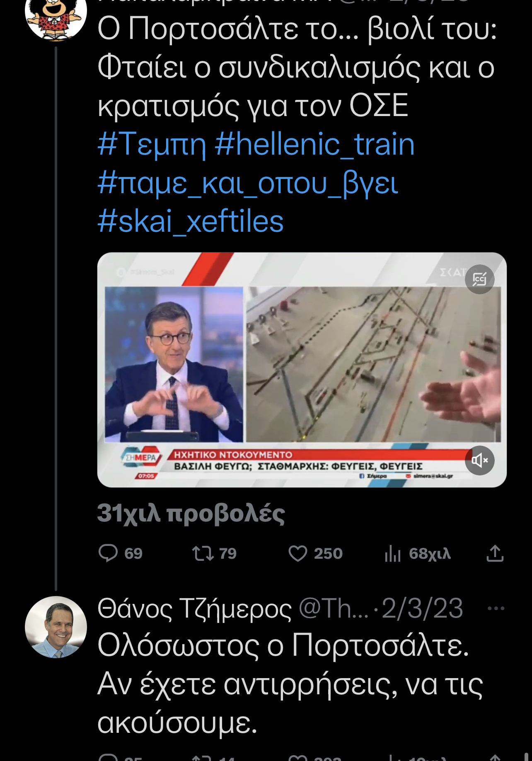532x761 pixels.
Task: Open the @Th... user handle
Action: coord(334,608)
